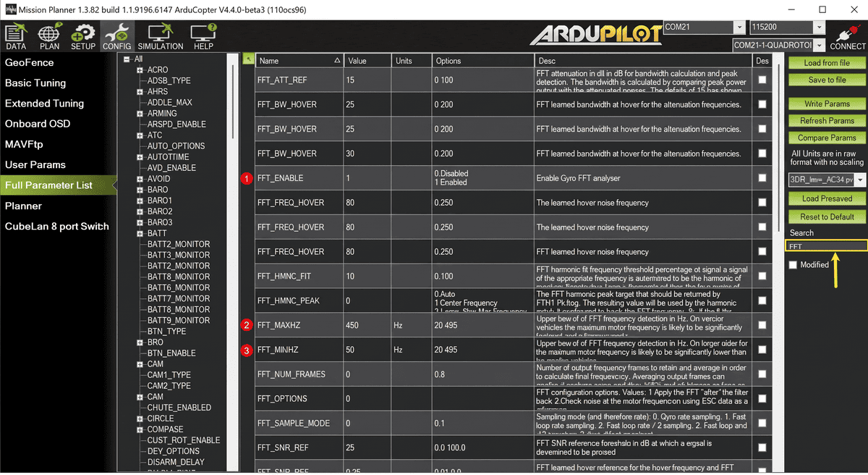This screenshot has height=475, width=868.
Task: Open the SETUP hardware configuration screen
Action: (83, 37)
